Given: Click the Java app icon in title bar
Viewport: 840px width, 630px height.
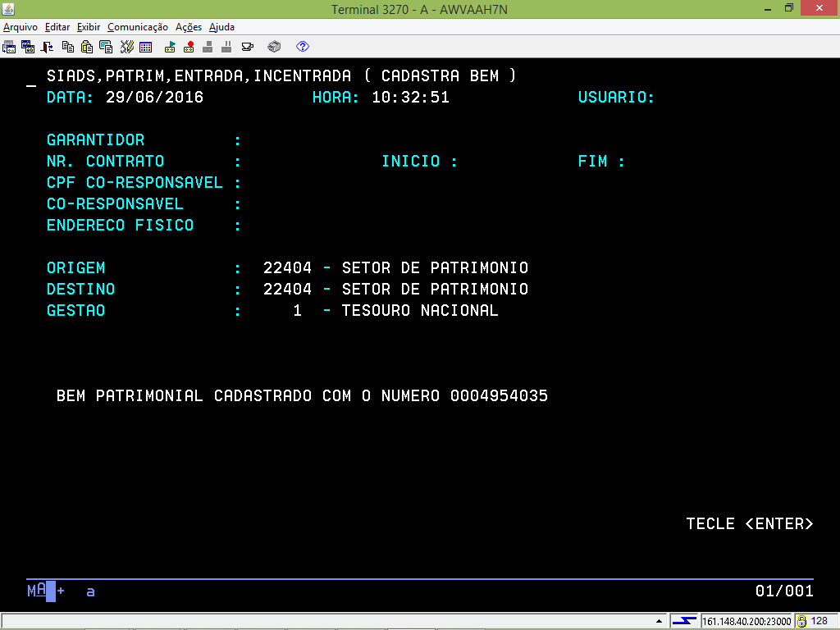Looking at the screenshot, I should click(8, 8).
